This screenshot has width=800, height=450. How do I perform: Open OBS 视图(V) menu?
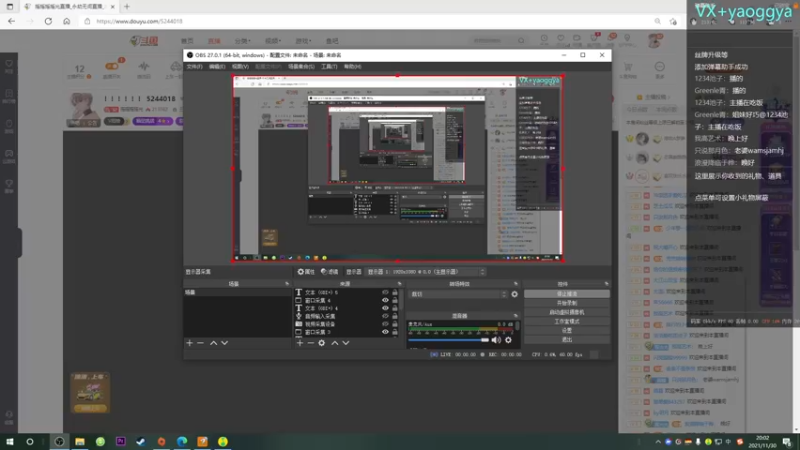240,66
